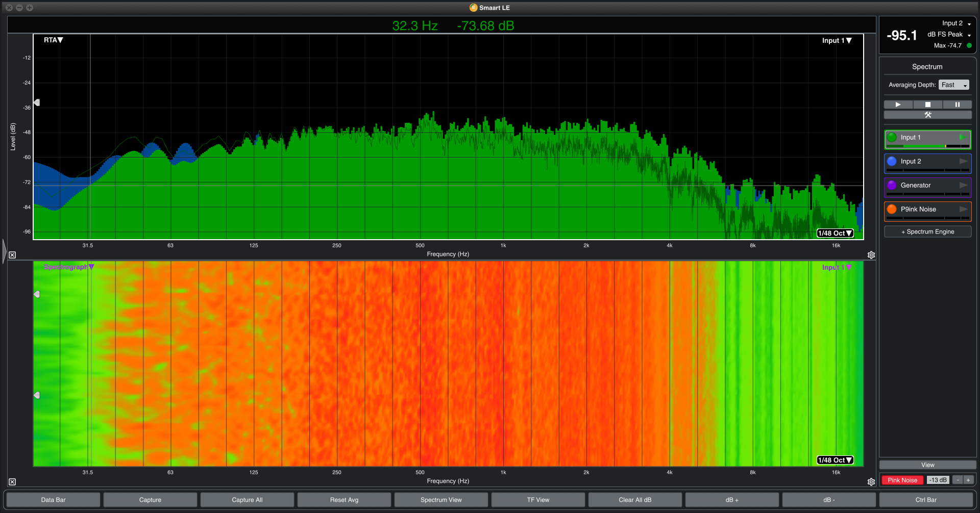980x513 pixels.
Task: Toggle the Pink Noise generator on
Action: click(902, 480)
